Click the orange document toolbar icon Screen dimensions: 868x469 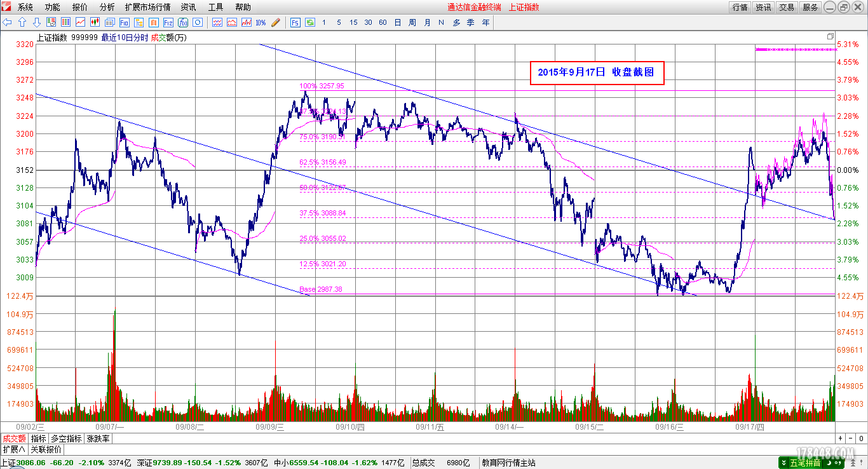coord(154,22)
